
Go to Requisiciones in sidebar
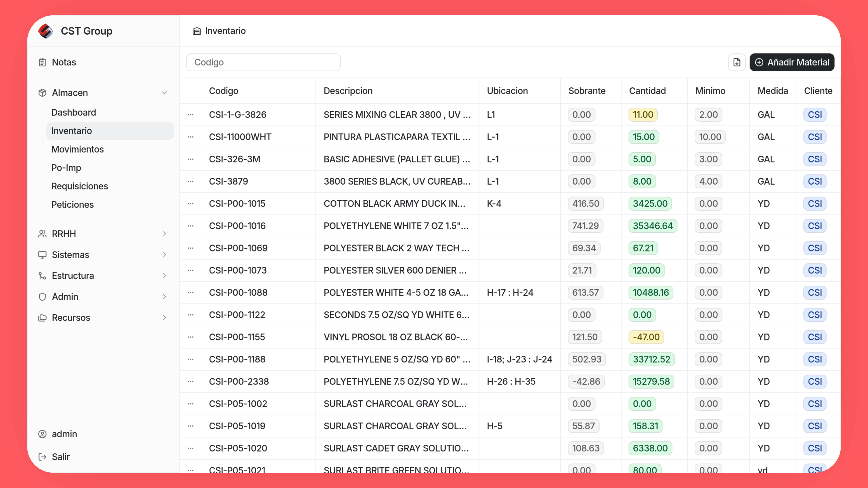point(80,186)
